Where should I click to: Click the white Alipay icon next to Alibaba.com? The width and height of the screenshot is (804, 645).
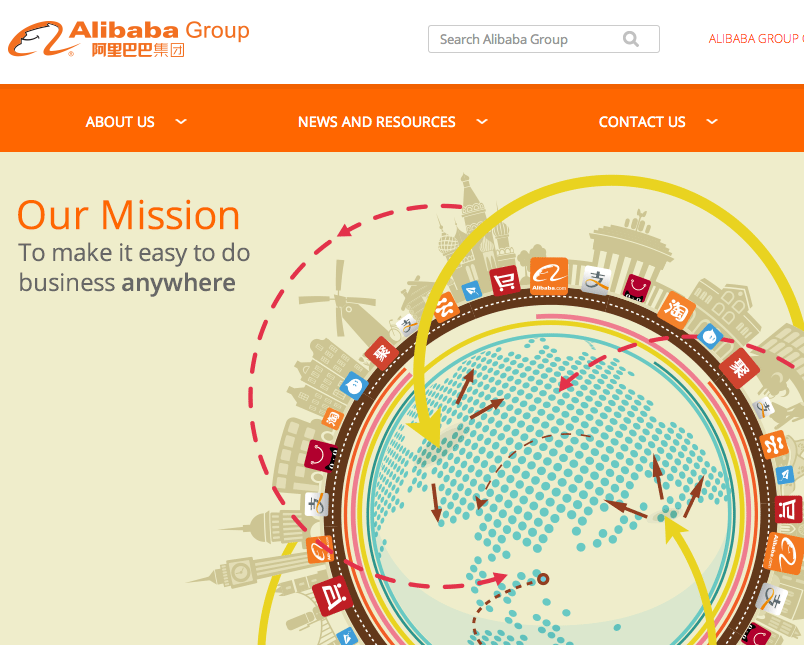coord(596,280)
